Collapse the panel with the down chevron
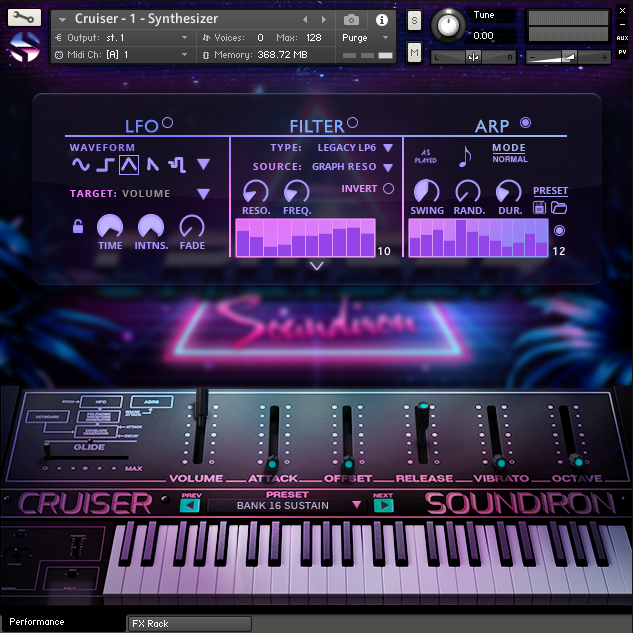Viewport: 633px width, 633px height. coord(317,266)
